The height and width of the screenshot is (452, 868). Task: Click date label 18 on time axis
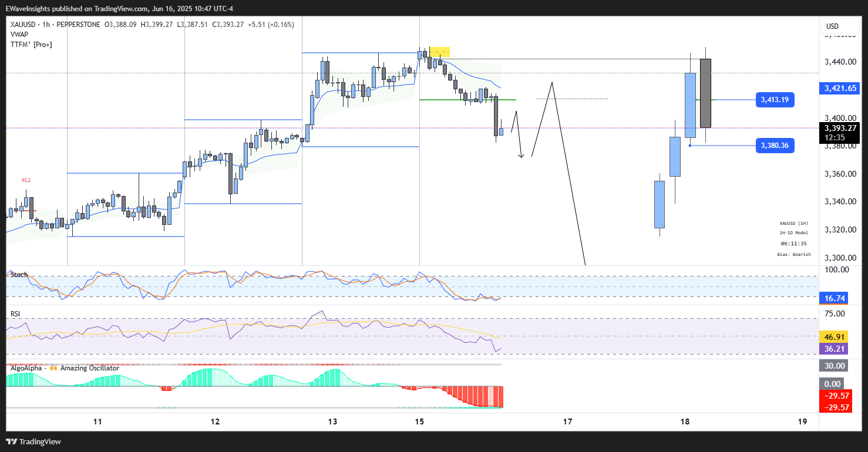point(685,421)
